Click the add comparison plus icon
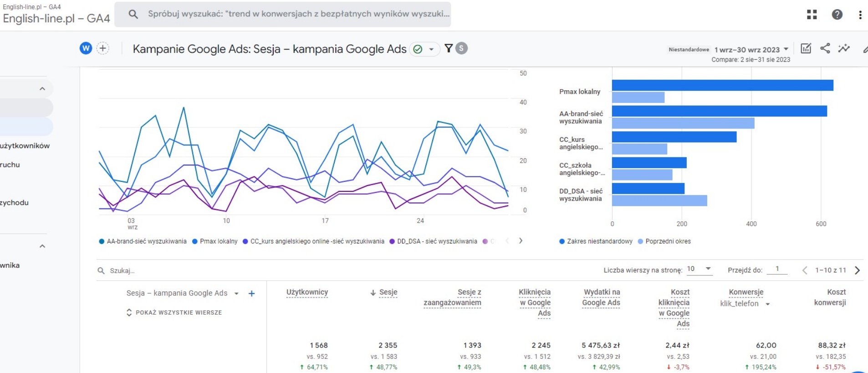 pyautogui.click(x=103, y=48)
